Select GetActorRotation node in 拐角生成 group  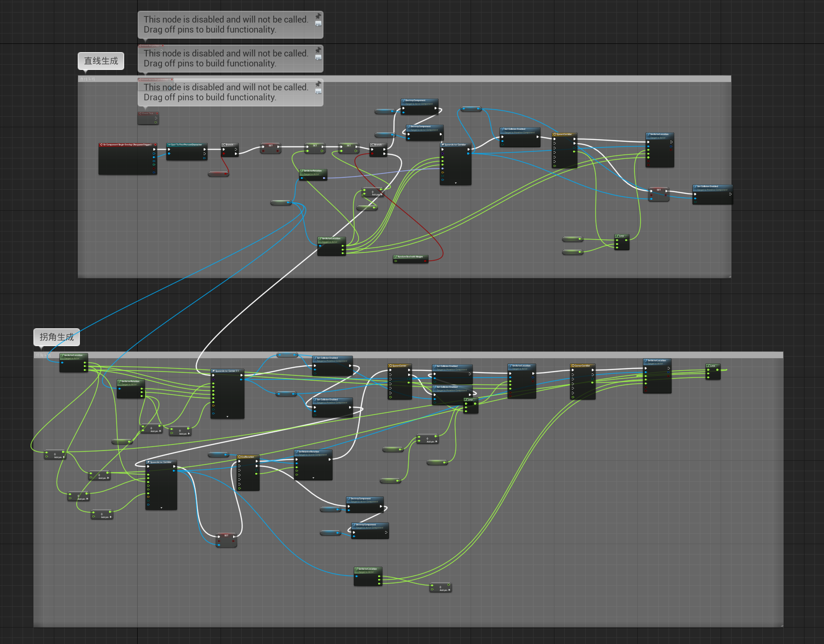(x=131, y=389)
